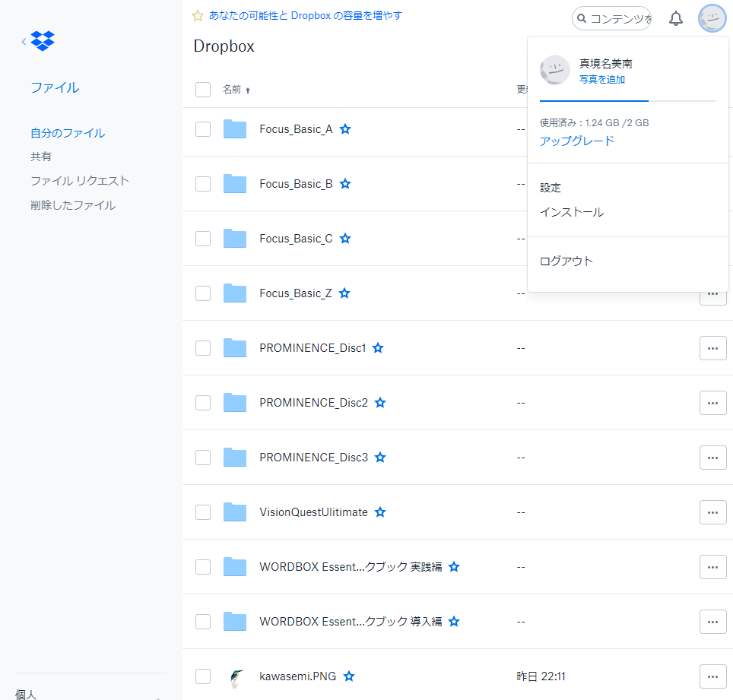The image size is (733, 700).
Task: Check the WORDBOX 実践編 row checkbox
Action: pyautogui.click(x=203, y=567)
